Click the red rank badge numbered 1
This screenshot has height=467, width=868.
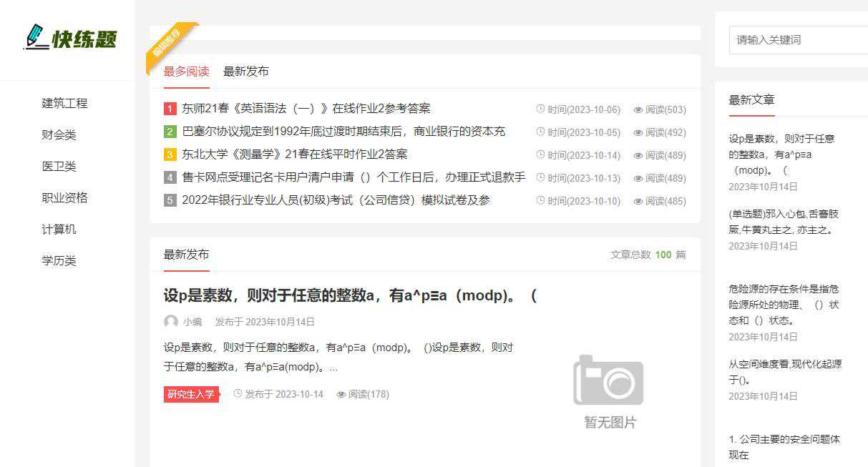click(169, 109)
